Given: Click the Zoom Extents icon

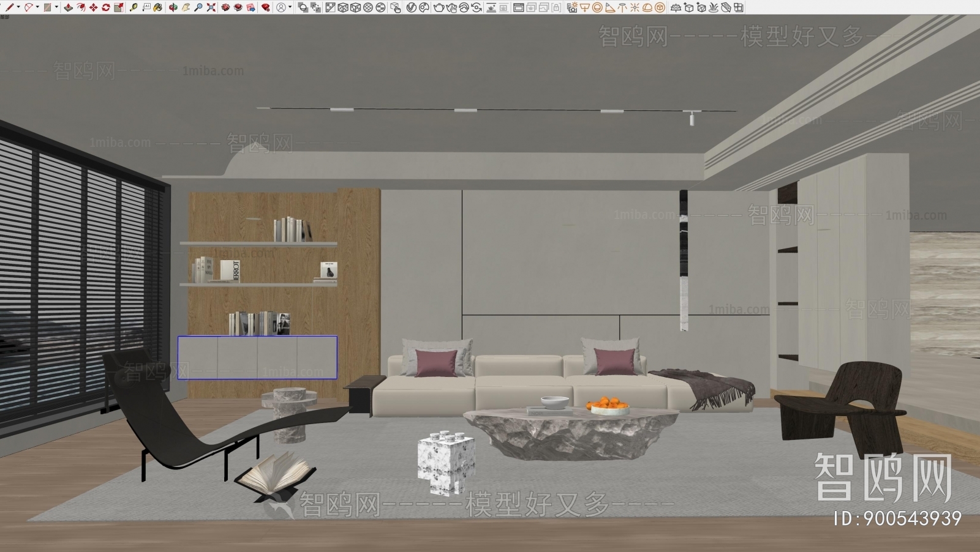Looking at the screenshot, I should 211,7.
